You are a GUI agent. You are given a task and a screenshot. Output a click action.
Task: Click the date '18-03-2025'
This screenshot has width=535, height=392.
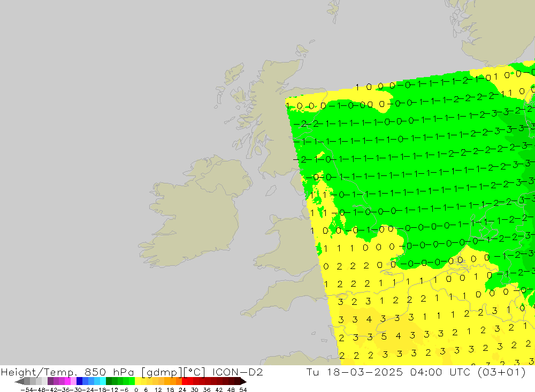coord(365,372)
